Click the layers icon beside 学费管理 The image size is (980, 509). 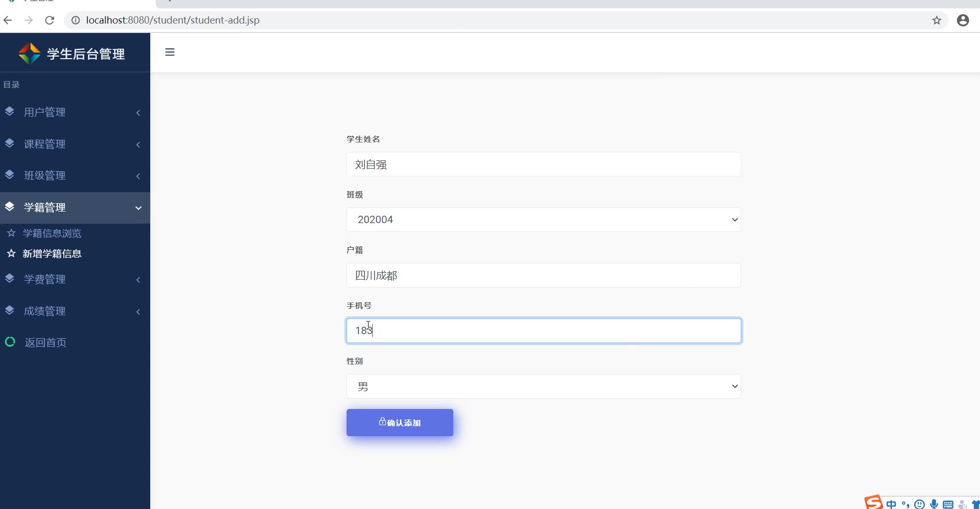pos(9,279)
